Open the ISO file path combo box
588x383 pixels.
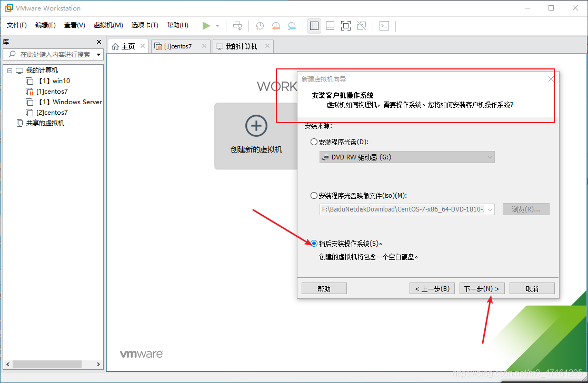tap(407, 209)
